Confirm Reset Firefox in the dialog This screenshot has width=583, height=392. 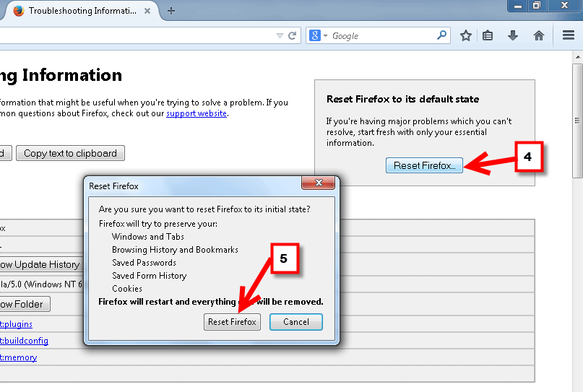tap(232, 322)
